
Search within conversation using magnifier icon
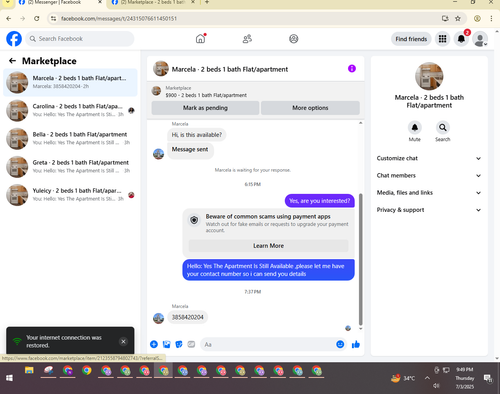pyautogui.click(x=442, y=127)
